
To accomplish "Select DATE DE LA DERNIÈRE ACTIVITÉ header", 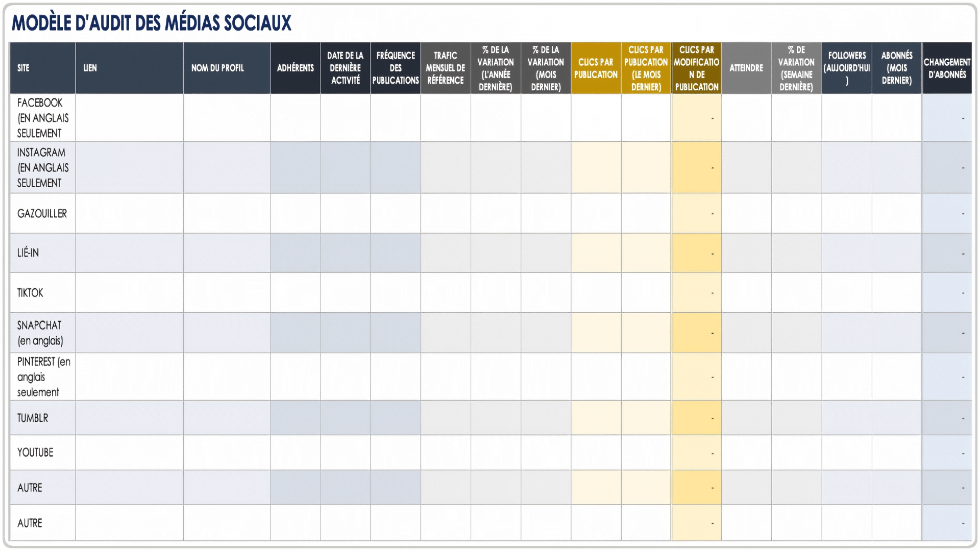I will pyautogui.click(x=346, y=68).
